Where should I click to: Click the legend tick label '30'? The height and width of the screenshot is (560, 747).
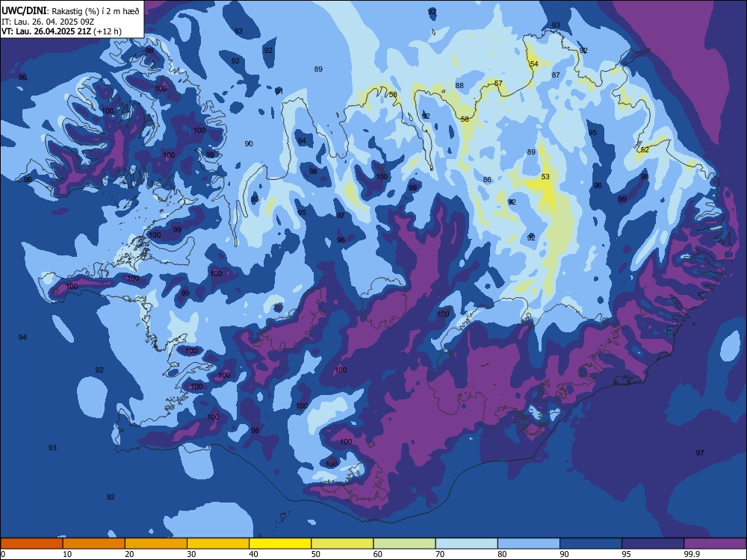click(191, 554)
